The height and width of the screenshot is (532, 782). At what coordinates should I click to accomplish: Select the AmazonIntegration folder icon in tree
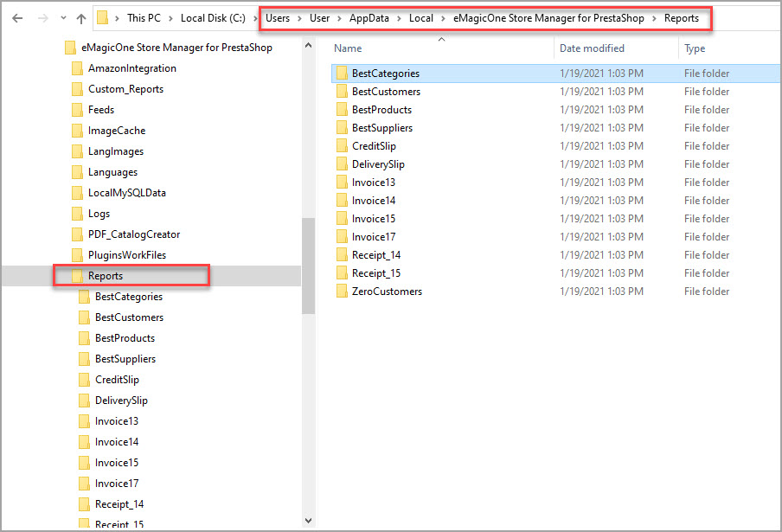(x=78, y=68)
